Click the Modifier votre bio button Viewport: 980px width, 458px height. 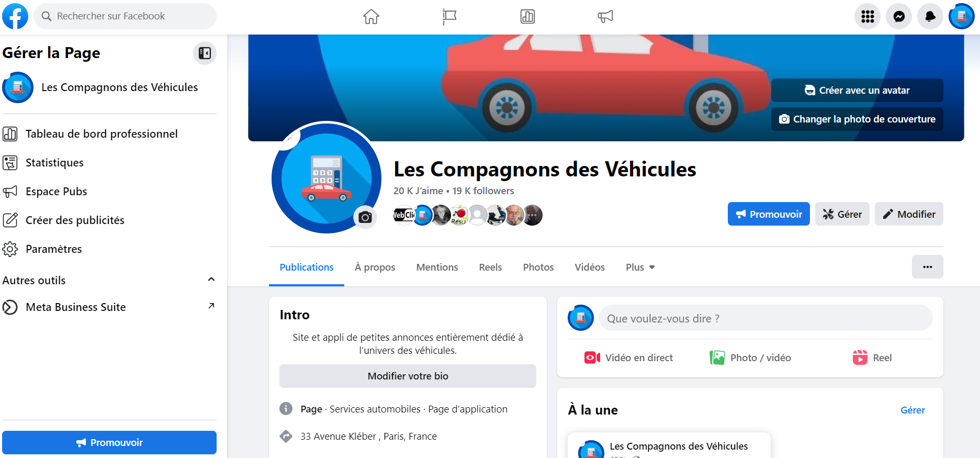pyautogui.click(x=408, y=376)
